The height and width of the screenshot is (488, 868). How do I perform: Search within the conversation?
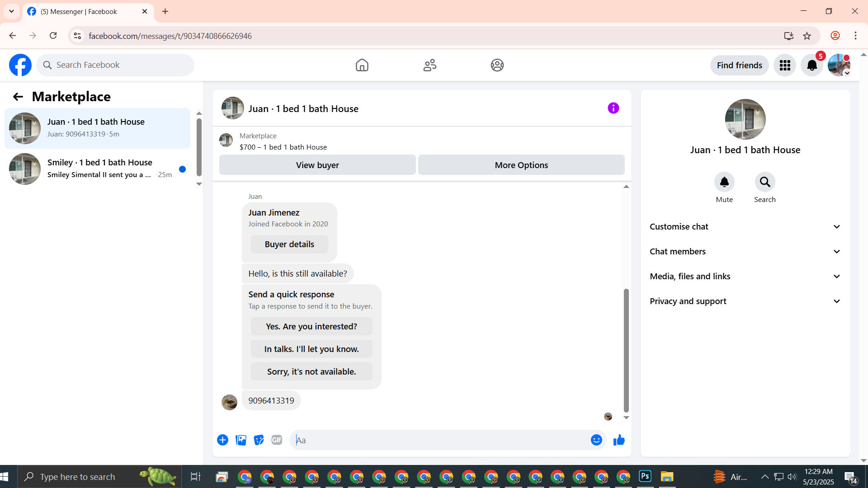[764, 182]
